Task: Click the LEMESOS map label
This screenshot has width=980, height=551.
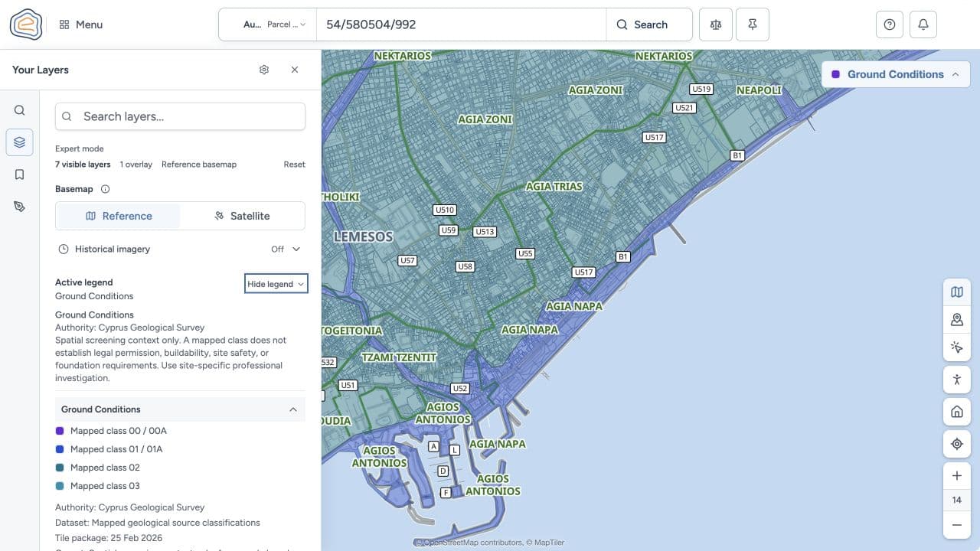Action: [x=364, y=237]
